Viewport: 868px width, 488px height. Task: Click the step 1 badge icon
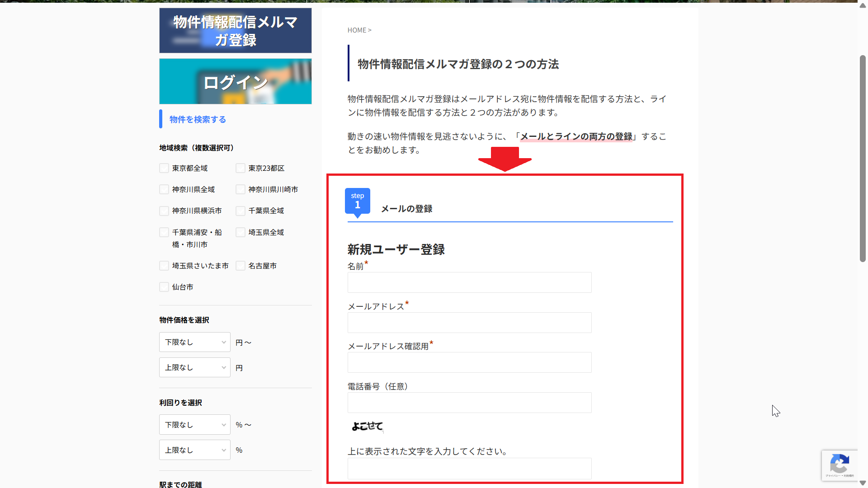[357, 201]
